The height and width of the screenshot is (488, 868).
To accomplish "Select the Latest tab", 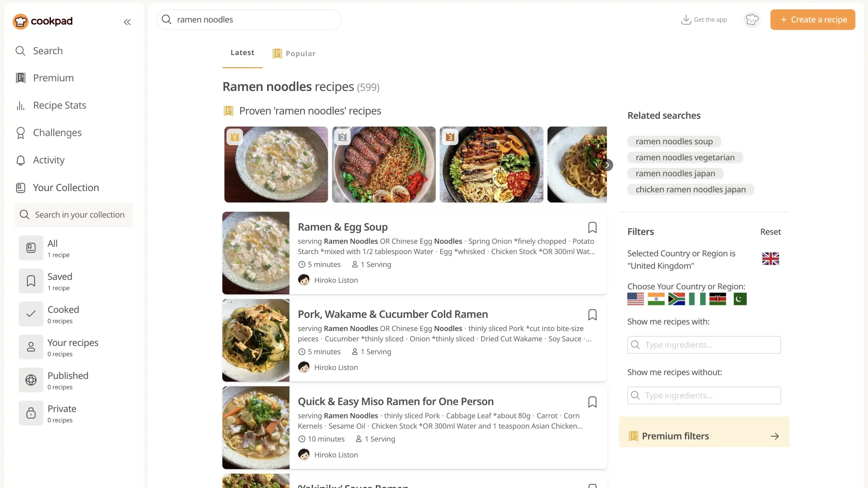I will tap(242, 53).
